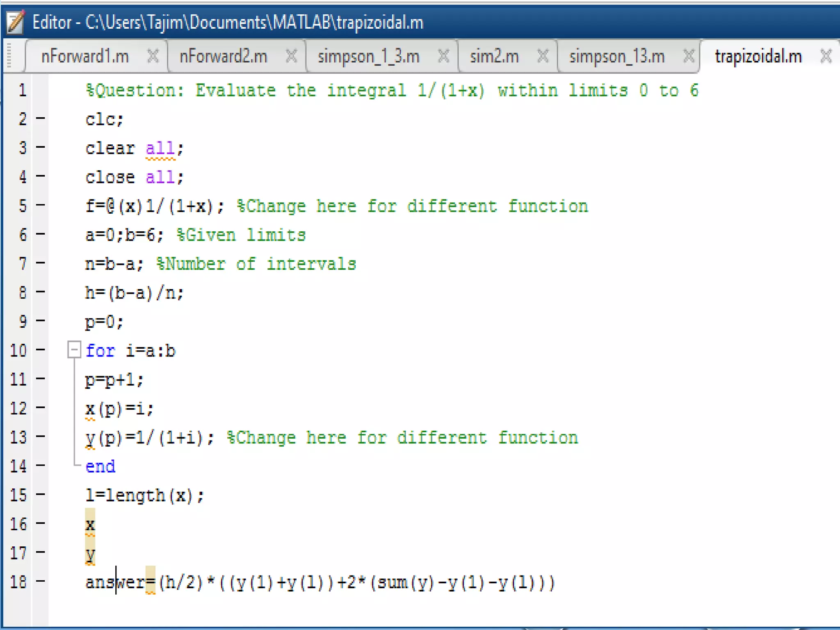Image resolution: width=840 pixels, height=630 pixels.
Task: Collapse the for loop code fold
Action: (x=74, y=350)
